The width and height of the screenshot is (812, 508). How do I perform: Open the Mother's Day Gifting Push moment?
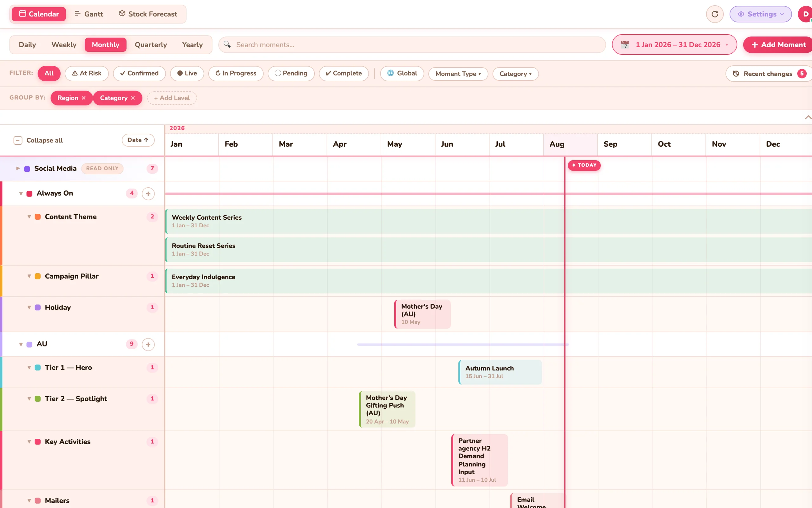387,409
